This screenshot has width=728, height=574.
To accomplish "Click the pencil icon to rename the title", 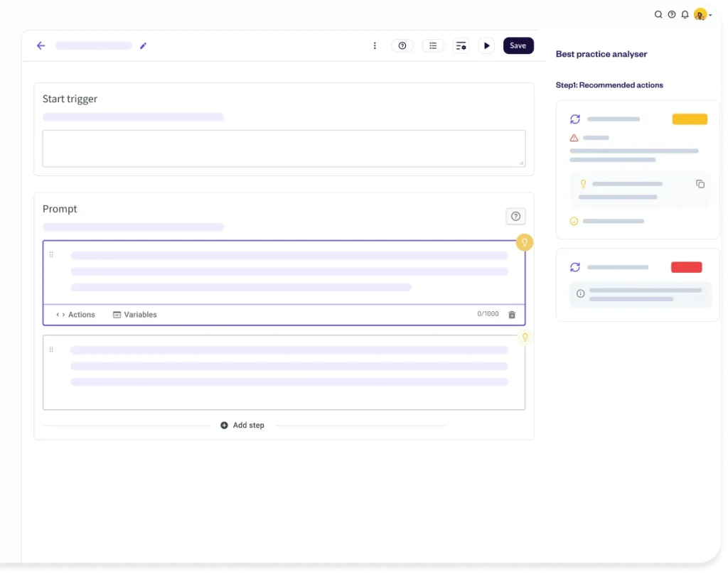I will [x=143, y=45].
